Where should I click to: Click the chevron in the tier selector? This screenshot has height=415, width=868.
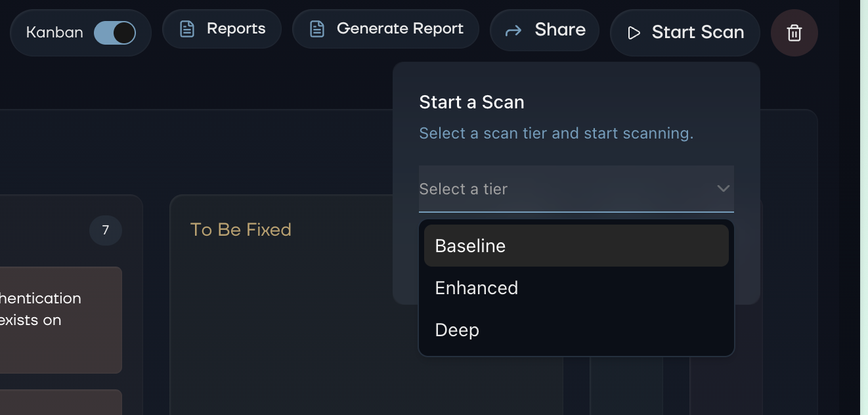coord(724,189)
